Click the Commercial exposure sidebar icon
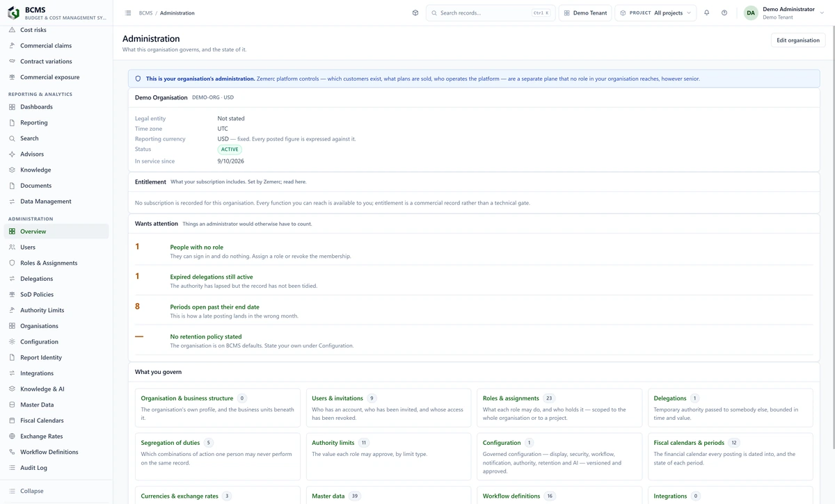 click(13, 77)
